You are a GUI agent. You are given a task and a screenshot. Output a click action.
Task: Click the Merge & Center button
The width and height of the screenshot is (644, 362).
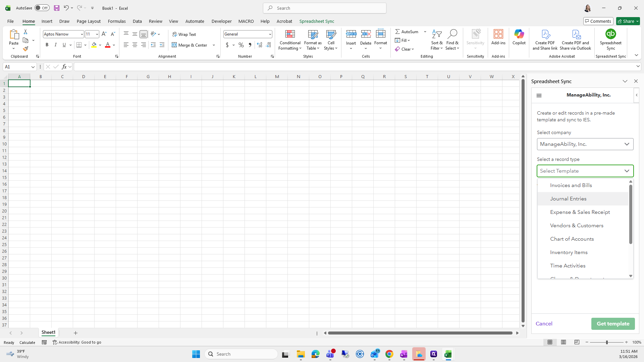190,45
